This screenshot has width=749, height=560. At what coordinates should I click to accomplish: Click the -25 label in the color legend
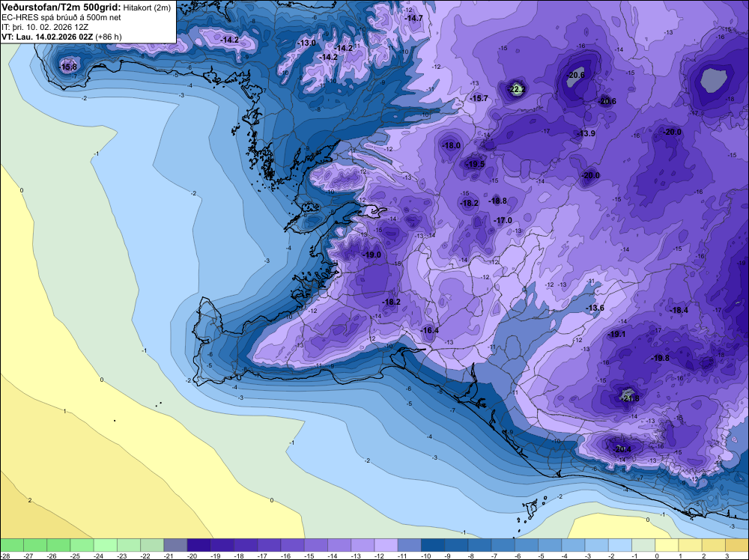click(x=76, y=556)
